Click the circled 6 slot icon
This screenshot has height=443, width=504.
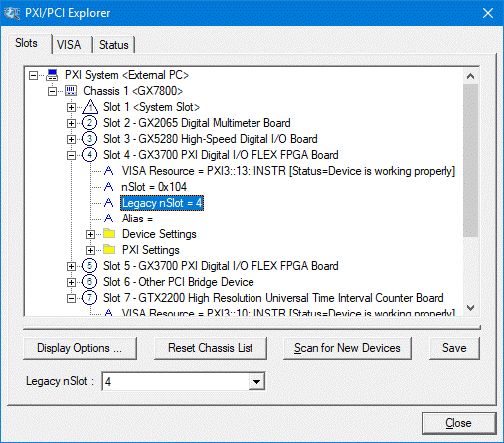[x=89, y=282]
